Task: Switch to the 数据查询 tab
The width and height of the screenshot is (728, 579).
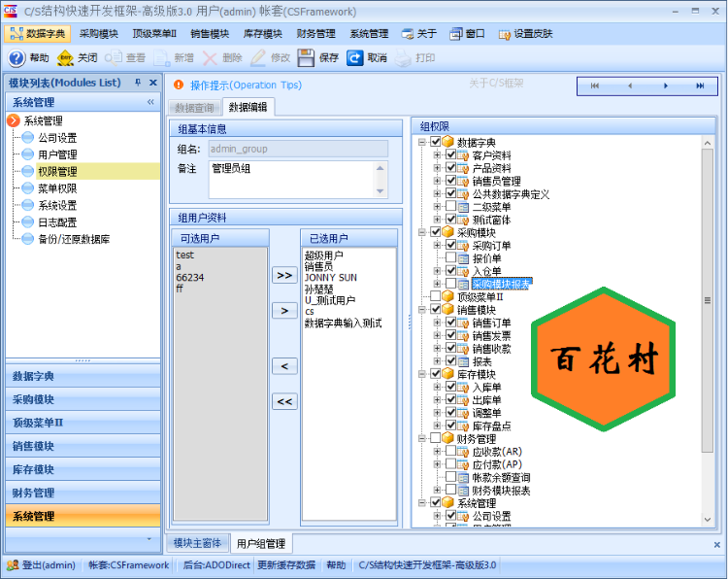Action: click(x=194, y=108)
